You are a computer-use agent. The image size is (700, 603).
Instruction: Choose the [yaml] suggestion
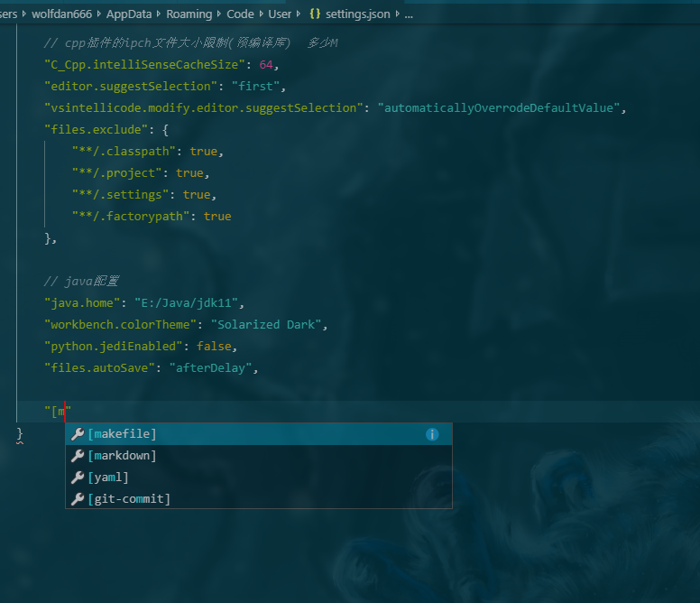[259, 478]
